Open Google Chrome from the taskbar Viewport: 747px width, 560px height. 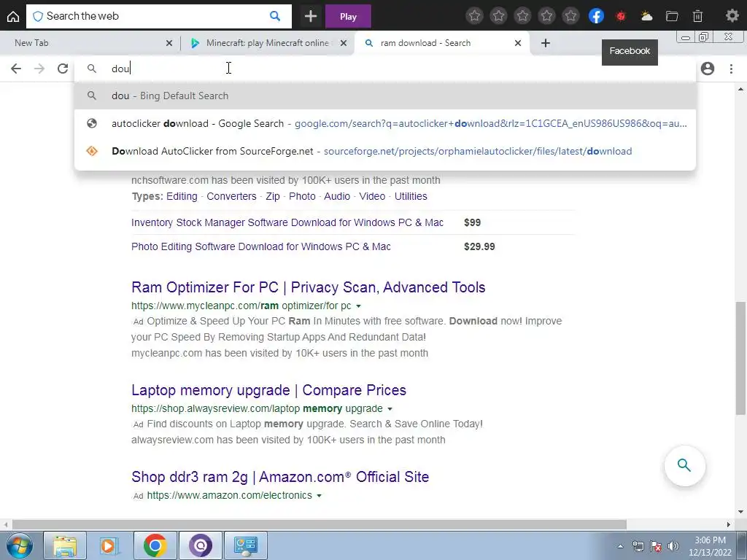coord(155,545)
